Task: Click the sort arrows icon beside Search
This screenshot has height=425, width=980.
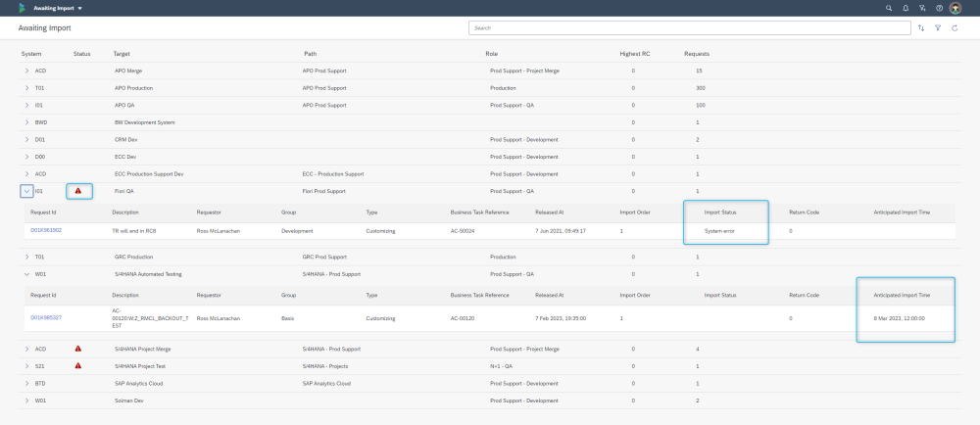Action: (x=921, y=28)
